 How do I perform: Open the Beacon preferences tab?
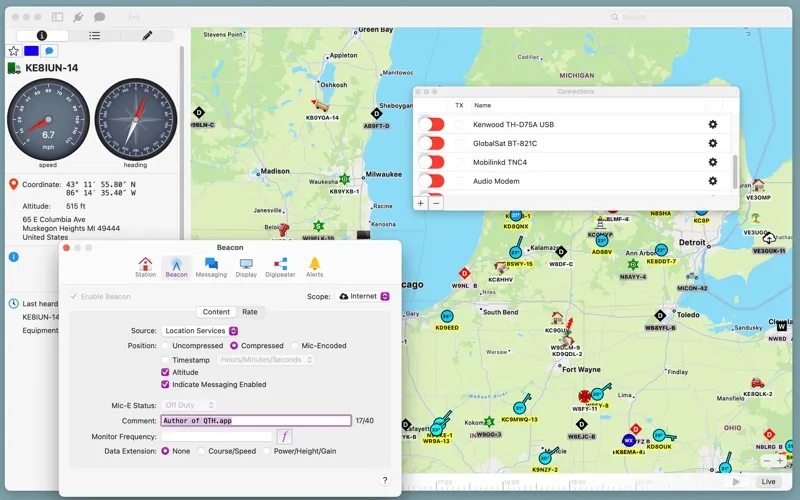(177, 267)
